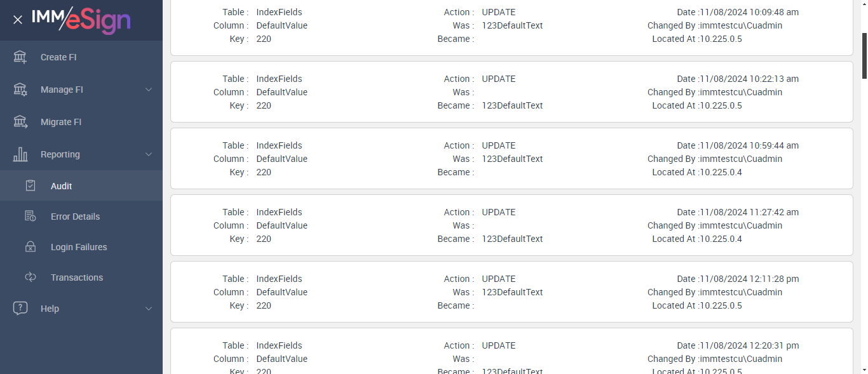This screenshot has width=868, height=374.
Task: Go to Error Details report
Action: (x=75, y=217)
